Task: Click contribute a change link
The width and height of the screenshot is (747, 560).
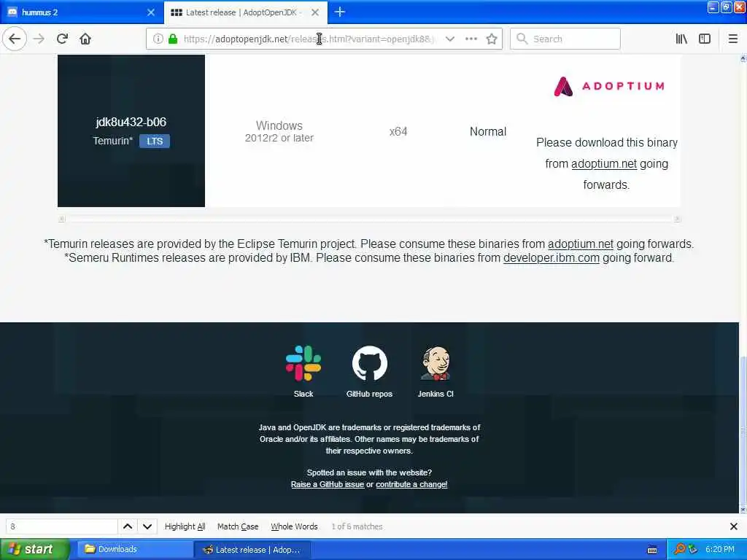Action: [411, 484]
